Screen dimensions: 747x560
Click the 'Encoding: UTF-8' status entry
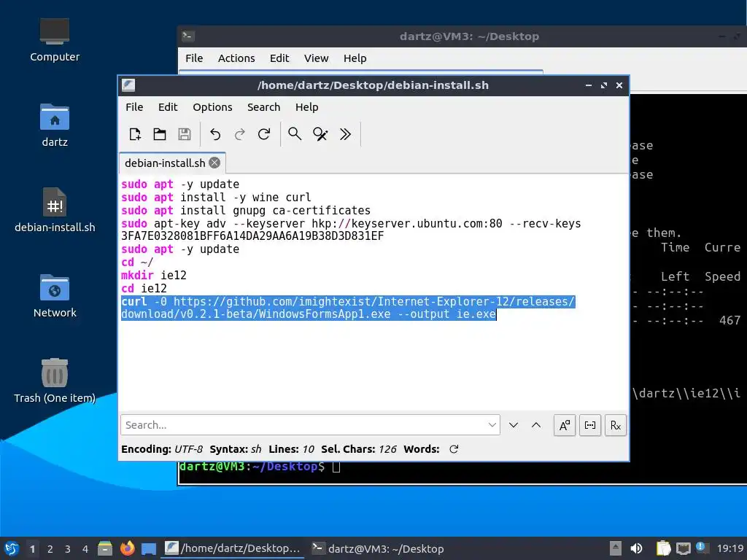click(x=162, y=449)
